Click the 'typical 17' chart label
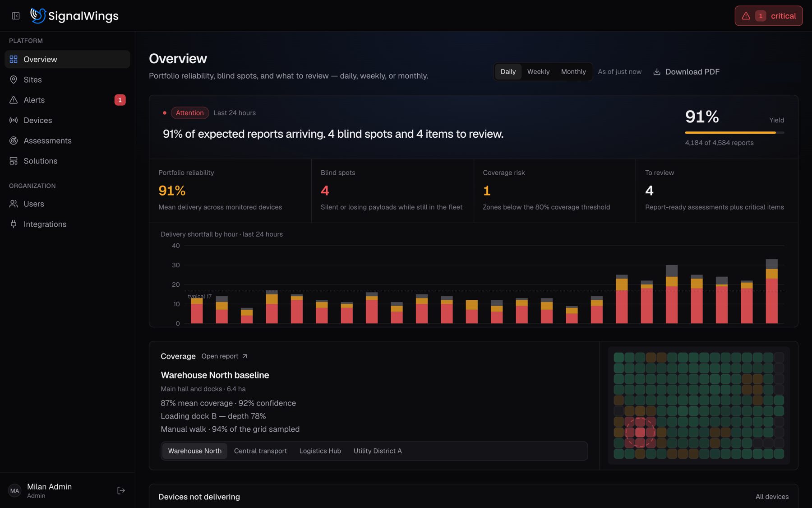Screen dimensions: 812x508 (199, 296)
